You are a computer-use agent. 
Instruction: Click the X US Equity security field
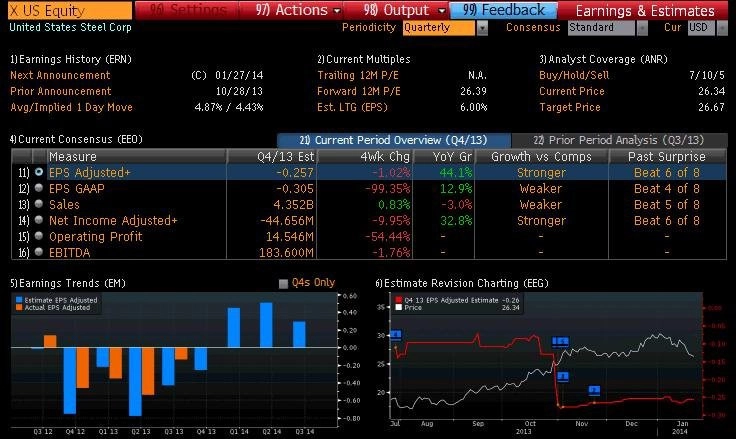click(x=70, y=10)
